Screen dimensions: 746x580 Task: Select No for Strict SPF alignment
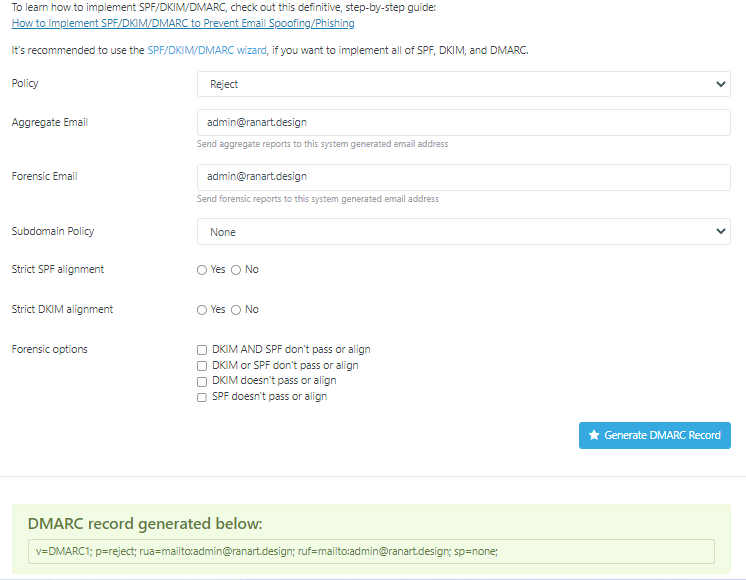click(236, 270)
